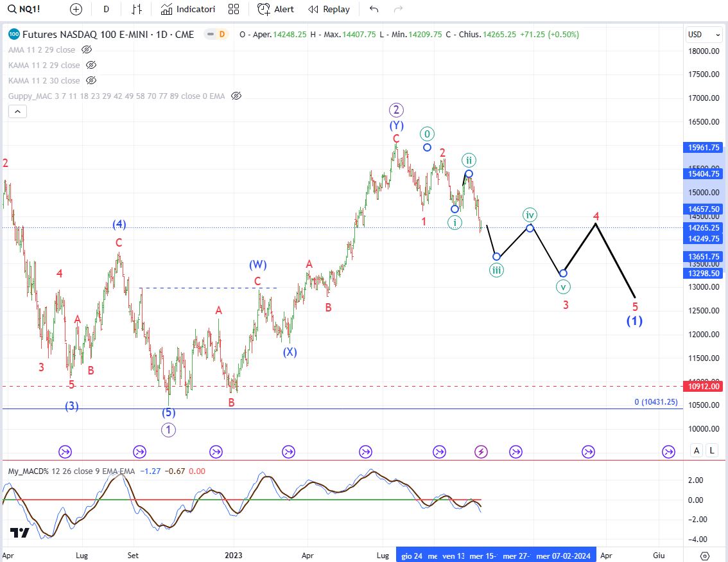Screen dimensions: 728x562
Task: Open the chart style bars menu
Action: [137, 9]
